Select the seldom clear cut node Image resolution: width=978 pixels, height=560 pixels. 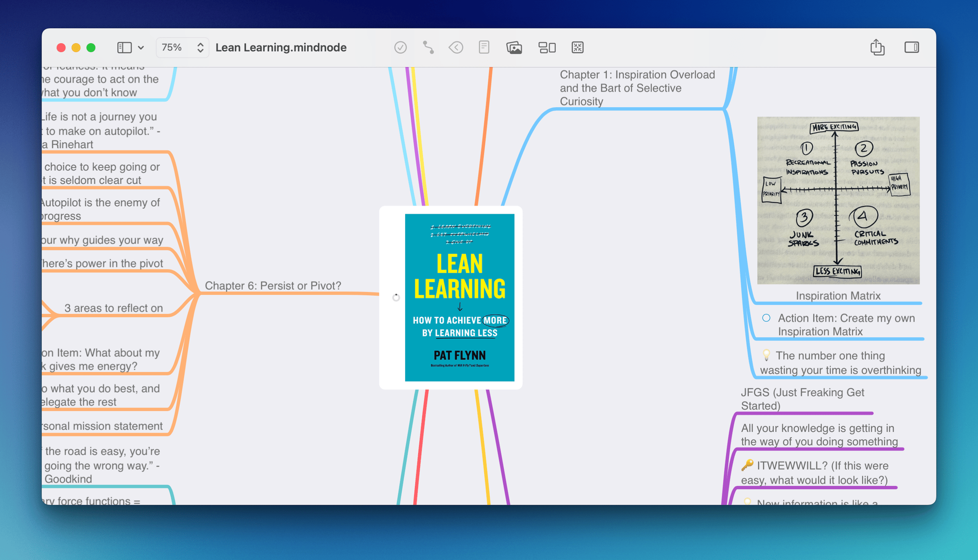101,173
